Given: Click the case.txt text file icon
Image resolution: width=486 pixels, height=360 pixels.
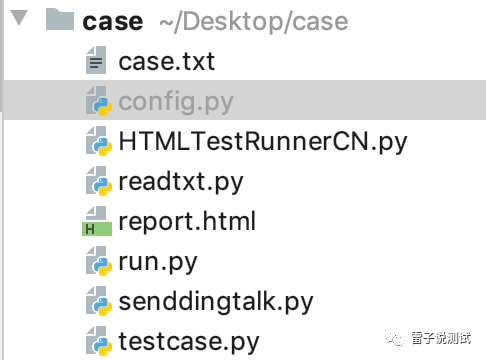Looking at the screenshot, I should [x=96, y=60].
